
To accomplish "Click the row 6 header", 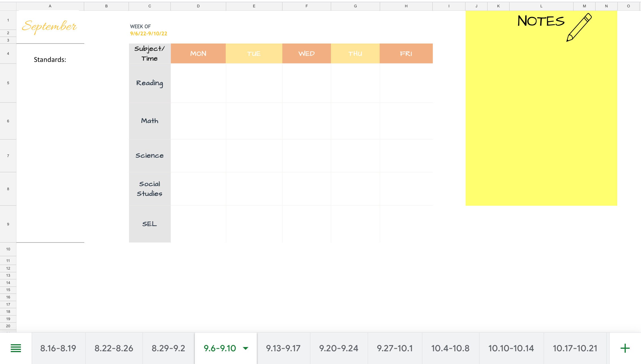I will pos(8,121).
